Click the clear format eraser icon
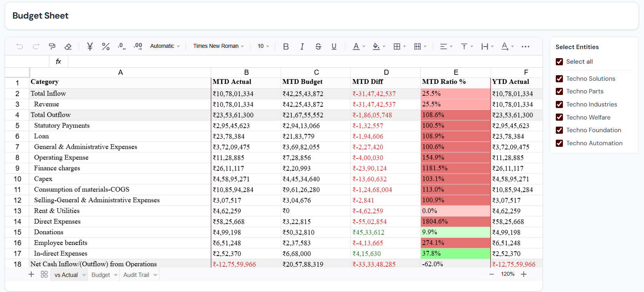Image resolution: width=644 pixels, height=292 pixels. (x=68, y=47)
